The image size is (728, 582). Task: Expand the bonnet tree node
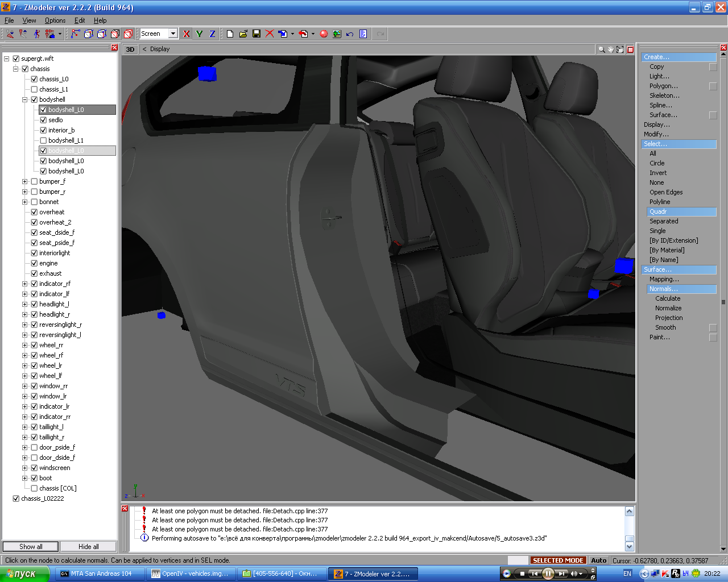pos(24,202)
